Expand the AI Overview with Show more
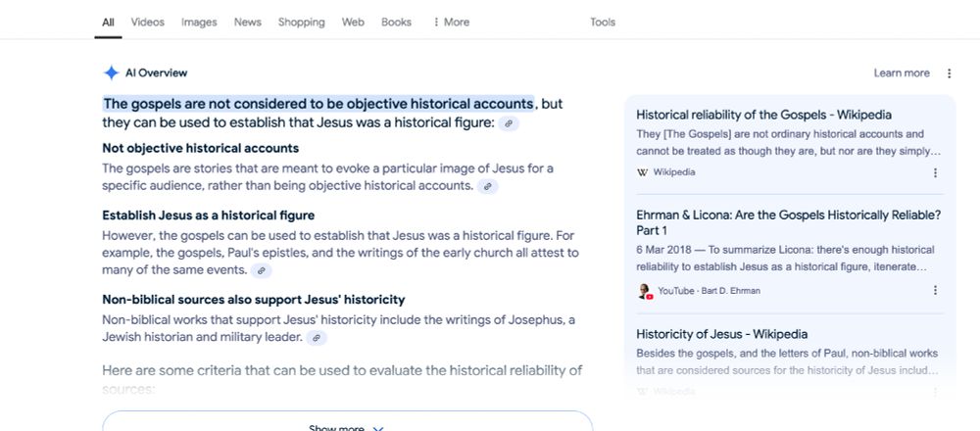The width and height of the screenshot is (980, 431). 348,421
